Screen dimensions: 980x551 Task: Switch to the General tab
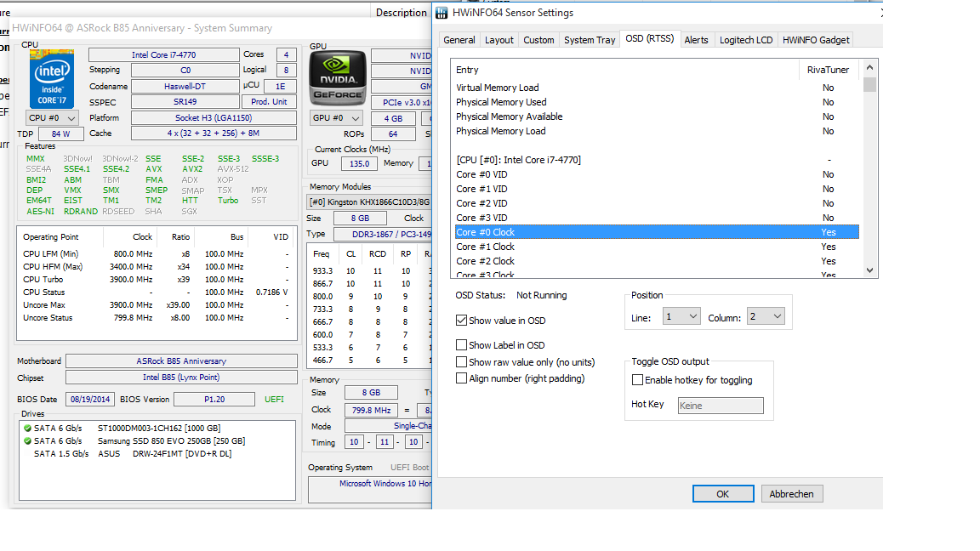(x=459, y=40)
